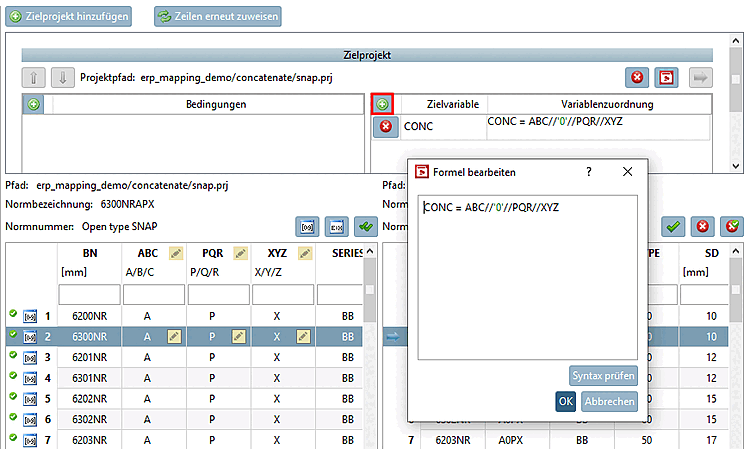Click the green double-check icon near Normnummer
Image resolution: width=750 pixels, height=449 pixels.
(366, 227)
